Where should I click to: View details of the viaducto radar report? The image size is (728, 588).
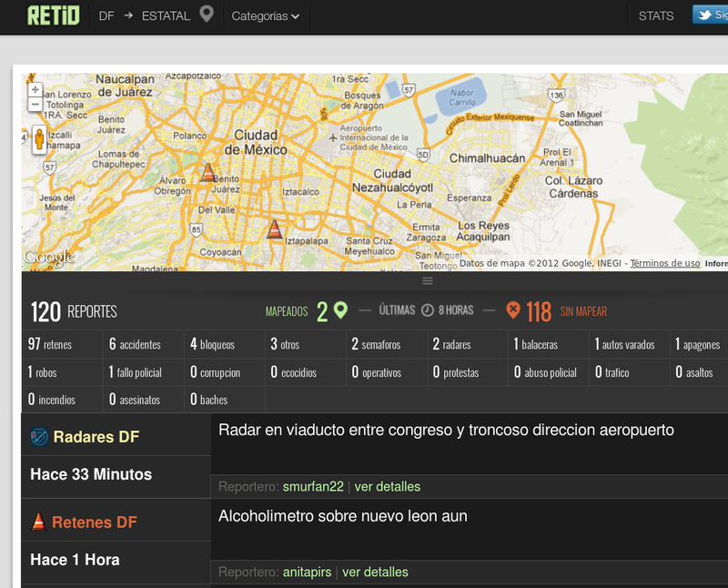pyautogui.click(x=388, y=486)
